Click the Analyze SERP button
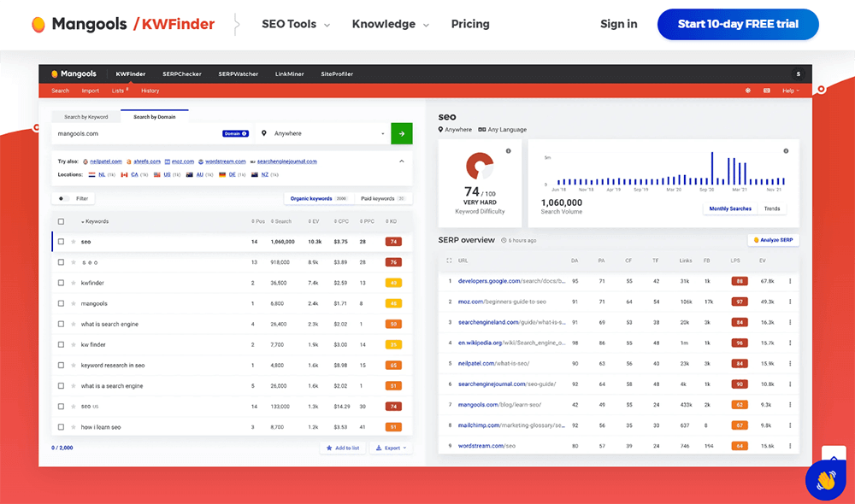 tap(773, 240)
